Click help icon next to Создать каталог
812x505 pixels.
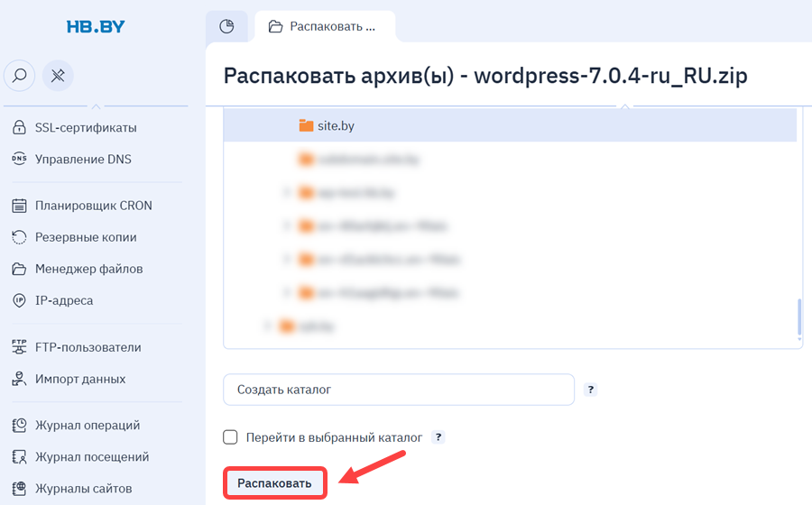(590, 390)
